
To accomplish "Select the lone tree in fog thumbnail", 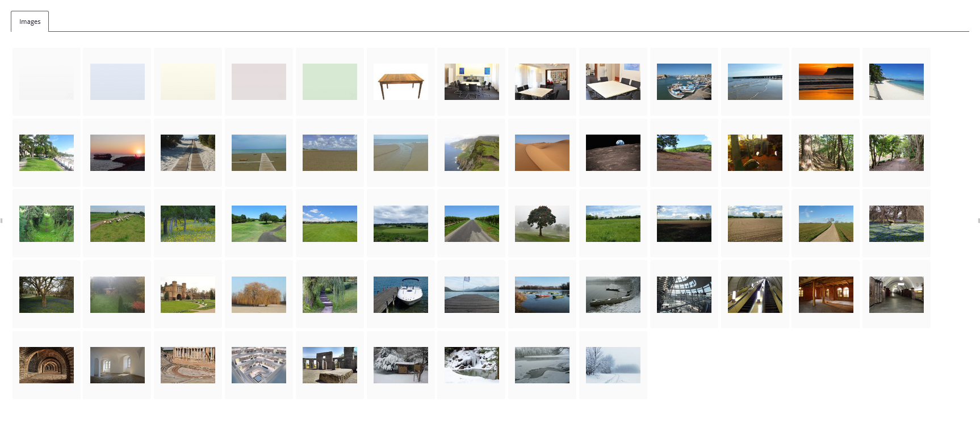I will pyautogui.click(x=542, y=224).
